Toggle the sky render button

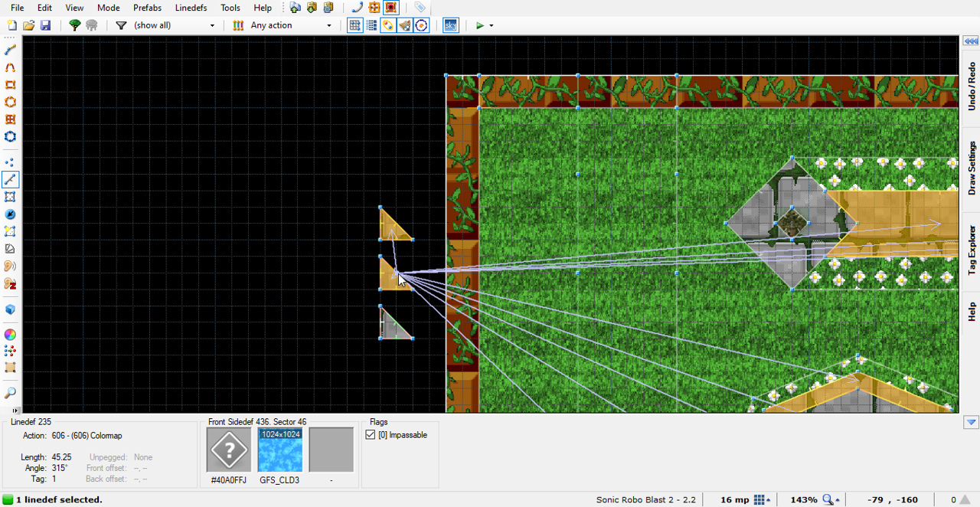pyautogui.click(x=450, y=25)
